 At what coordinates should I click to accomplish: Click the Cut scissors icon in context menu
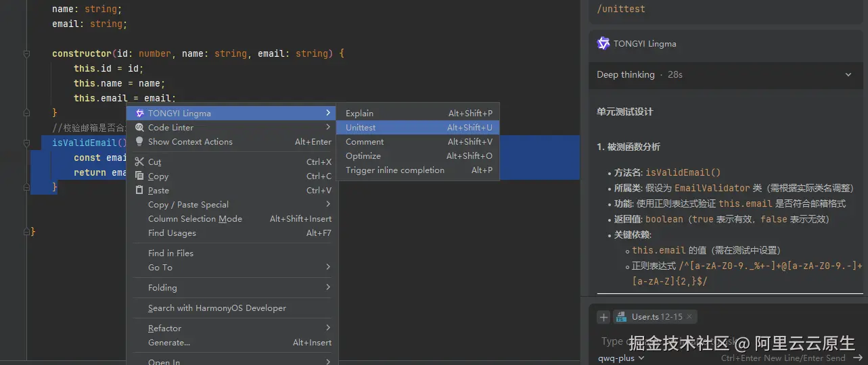point(139,162)
